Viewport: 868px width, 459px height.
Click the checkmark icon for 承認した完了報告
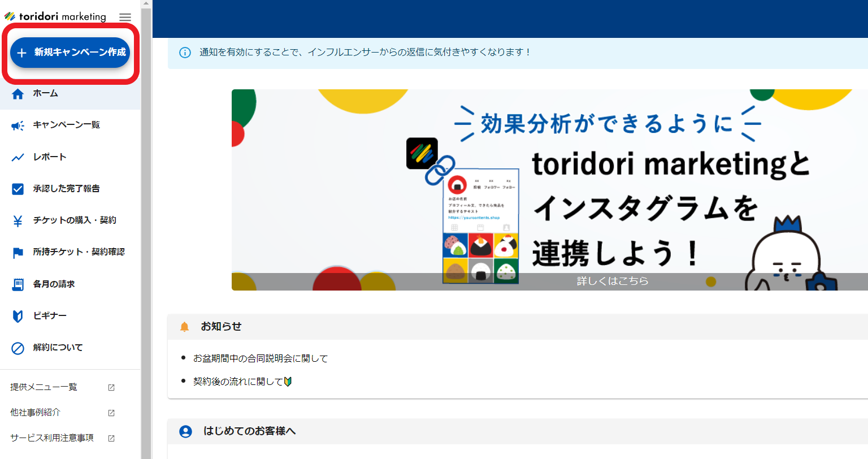pos(18,189)
